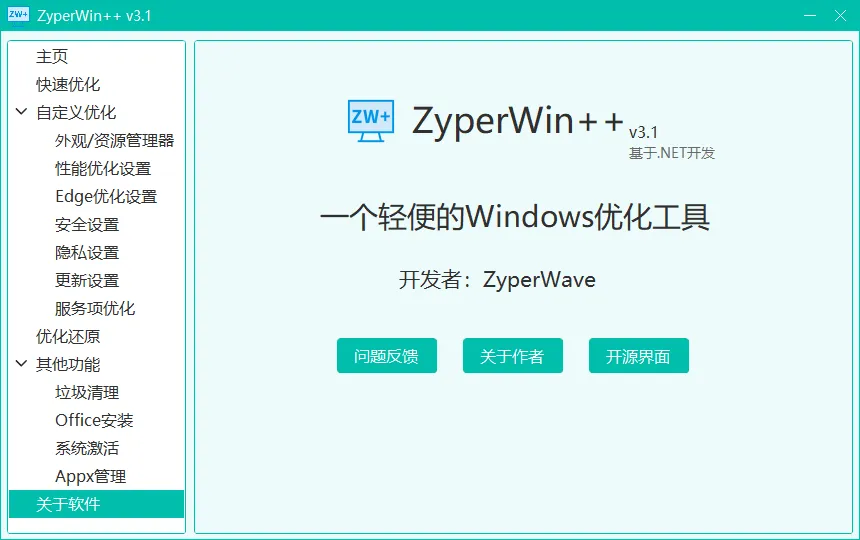Select 外观/资源管理器 settings
Viewport: 860px width, 540px height.
click(x=115, y=141)
